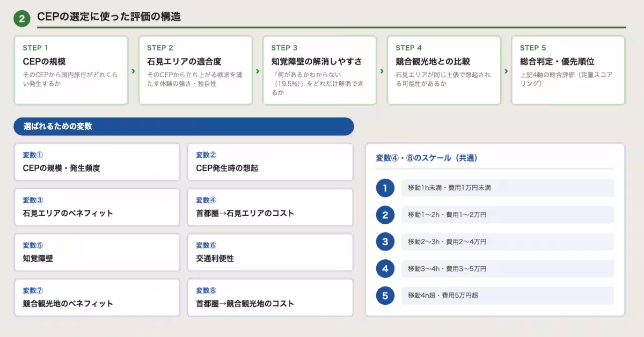
Task: Select the row 移動2〜3h・費用2〜4万円
Action: pyautogui.click(x=508, y=241)
